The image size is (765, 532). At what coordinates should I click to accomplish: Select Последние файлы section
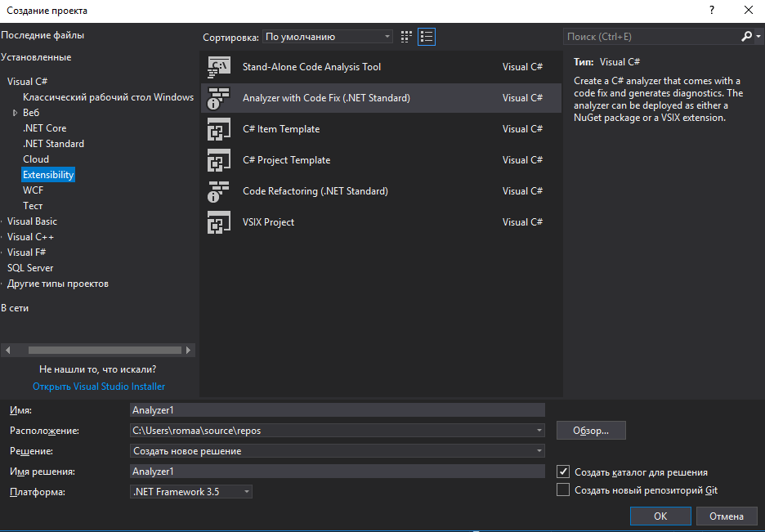(42, 35)
